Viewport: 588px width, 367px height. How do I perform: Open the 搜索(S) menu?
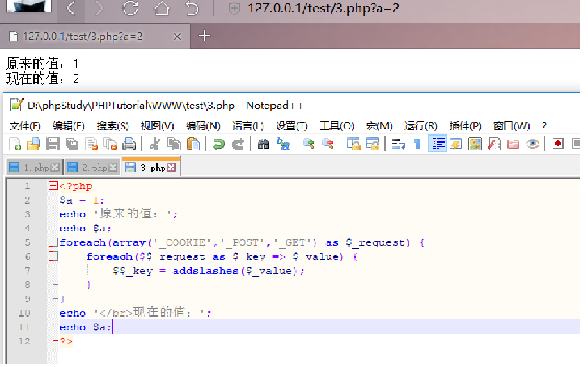(x=112, y=126)
